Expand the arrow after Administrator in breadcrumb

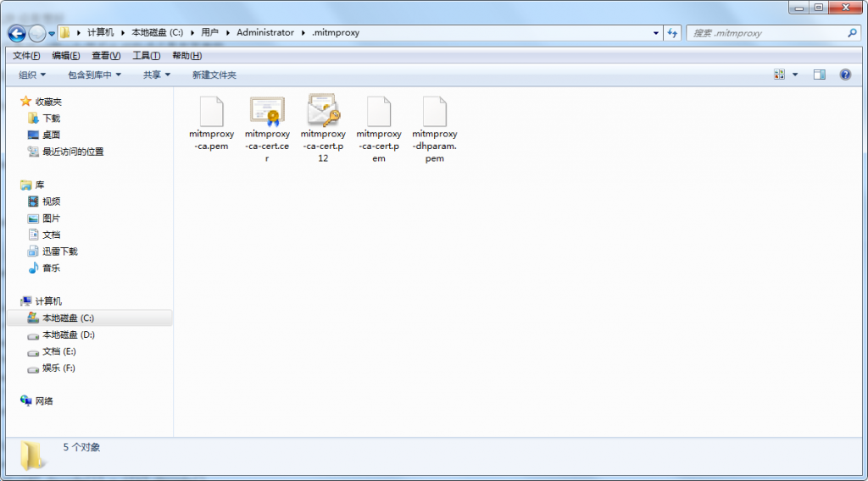(303, 33)
